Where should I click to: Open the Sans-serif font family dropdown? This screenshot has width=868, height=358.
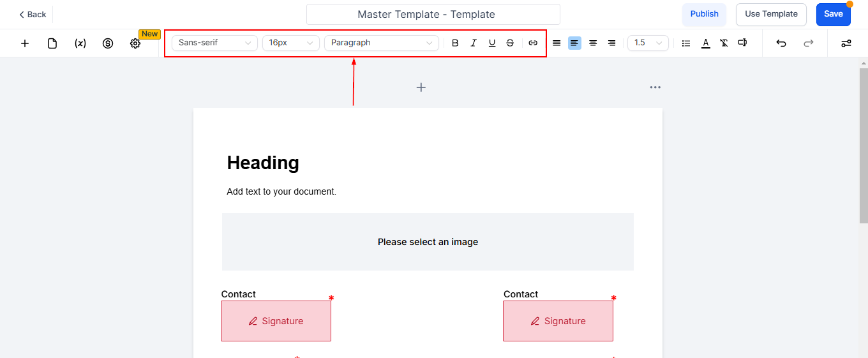point(214,43)
